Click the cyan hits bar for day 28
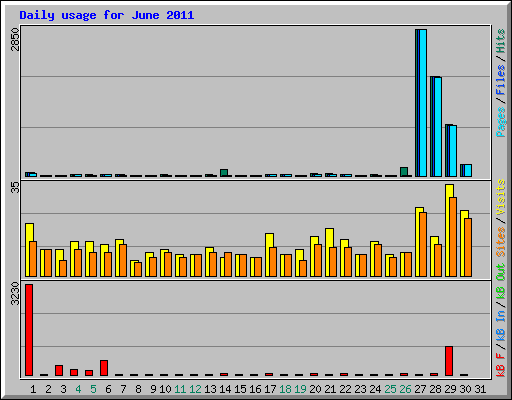The image size is (512, 400). (438, 127)
